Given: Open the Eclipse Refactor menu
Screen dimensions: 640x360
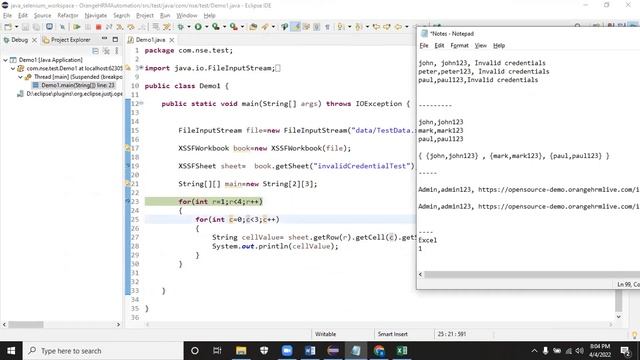Looking at the screenshot, I should coord(68,16).
